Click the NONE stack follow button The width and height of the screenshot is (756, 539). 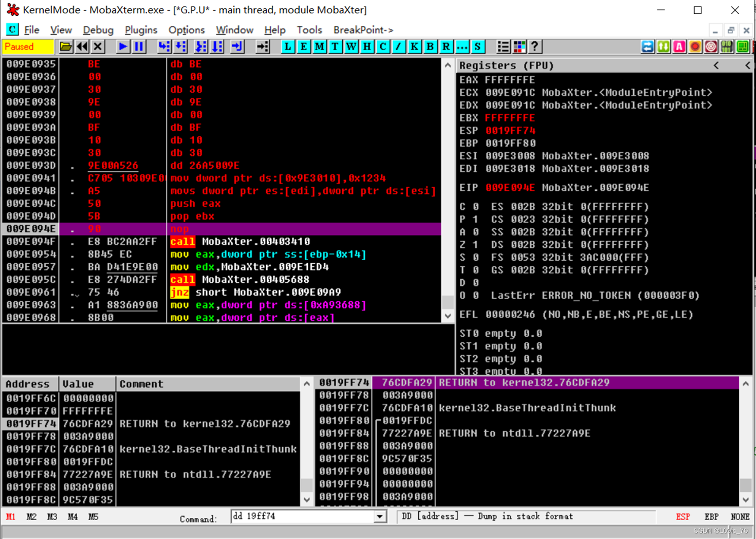point(740,517)
